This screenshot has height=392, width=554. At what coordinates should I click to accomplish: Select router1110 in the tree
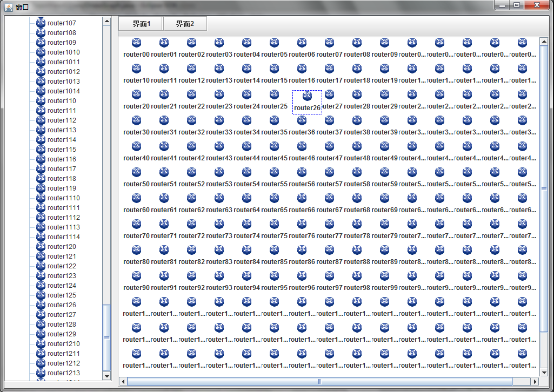[x=64, y=198]
